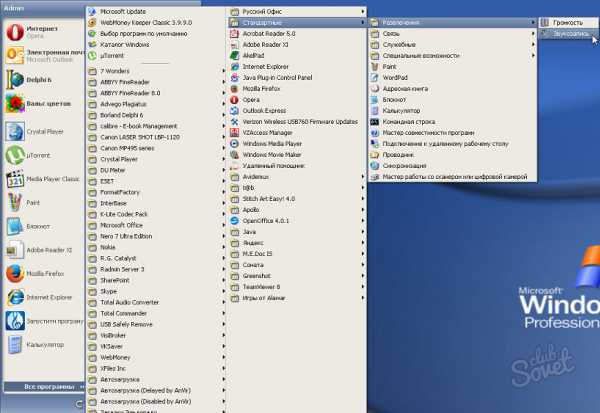Image resolution: width=600 pixels, height=413 pixels.
Task: Launch OpenOffice 4.0.1
Action: click(x=297, y=221)
